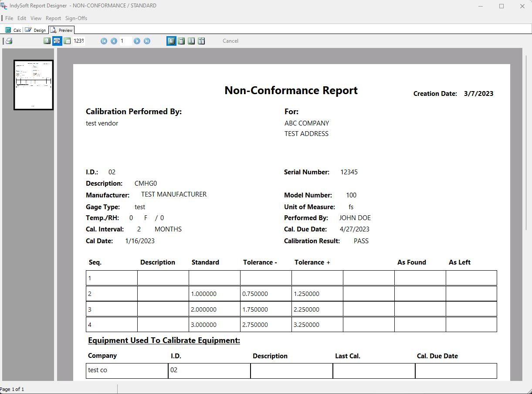Select the whole page zoom icon
The height and width of the screenshot is (394, 532).
pos(47,41)
